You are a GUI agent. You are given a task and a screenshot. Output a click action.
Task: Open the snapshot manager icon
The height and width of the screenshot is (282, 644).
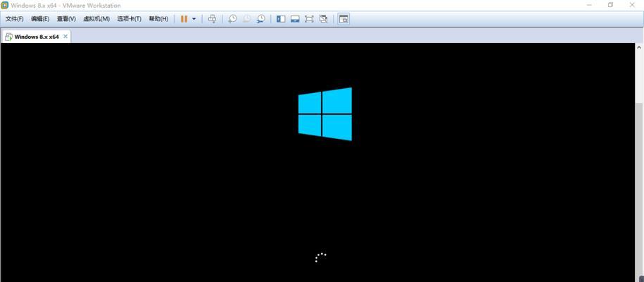[261, 19]
